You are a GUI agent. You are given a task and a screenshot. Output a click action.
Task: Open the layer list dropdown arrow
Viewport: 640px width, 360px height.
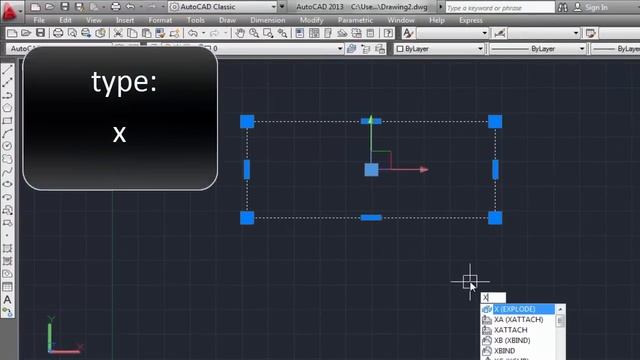click(340, 49)
